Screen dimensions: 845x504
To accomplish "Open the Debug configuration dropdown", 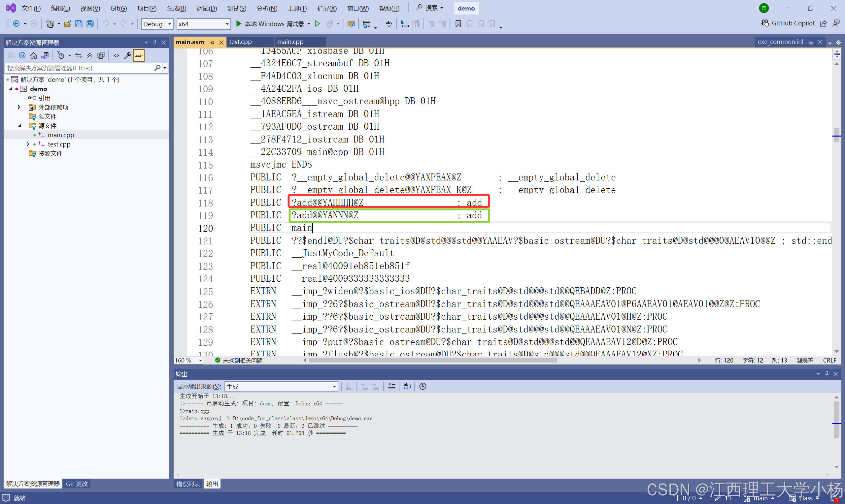I will pos(157,24).
